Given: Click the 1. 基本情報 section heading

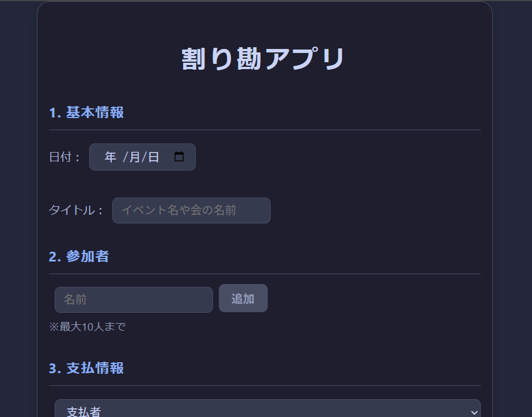Looking at the screenshot, I should point(86,112).
